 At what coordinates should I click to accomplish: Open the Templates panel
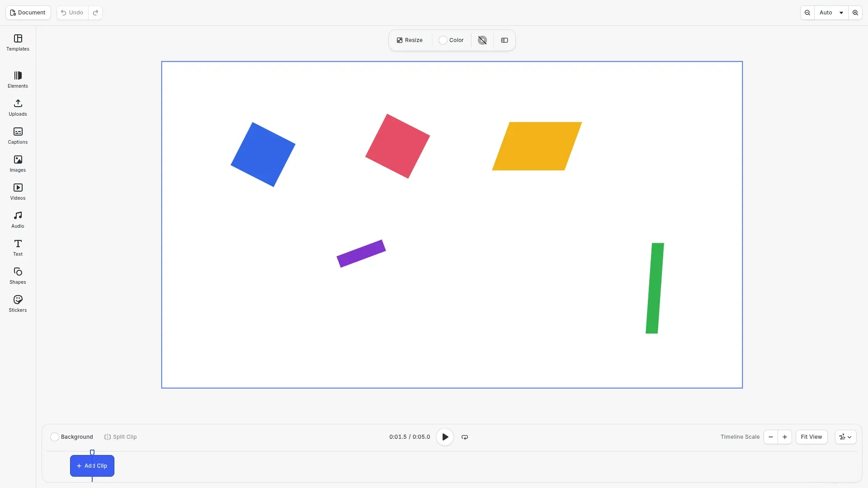pos(18,42)
